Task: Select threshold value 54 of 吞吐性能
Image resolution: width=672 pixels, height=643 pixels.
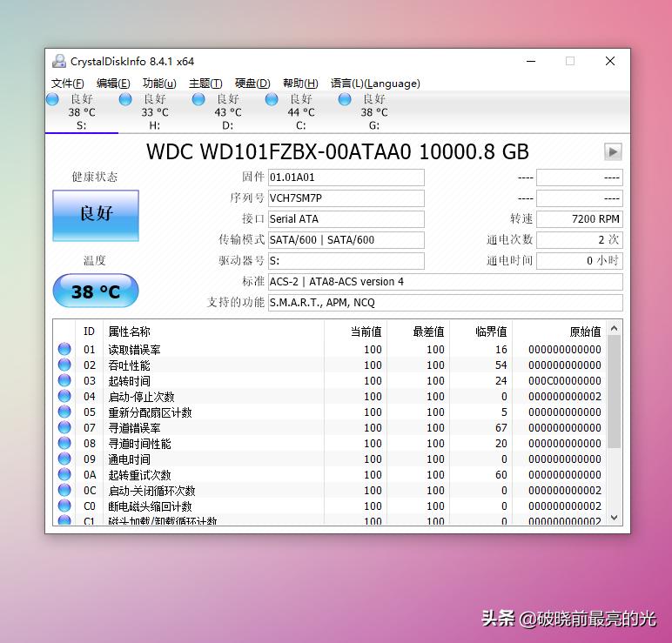Action: tap(501, 365)
